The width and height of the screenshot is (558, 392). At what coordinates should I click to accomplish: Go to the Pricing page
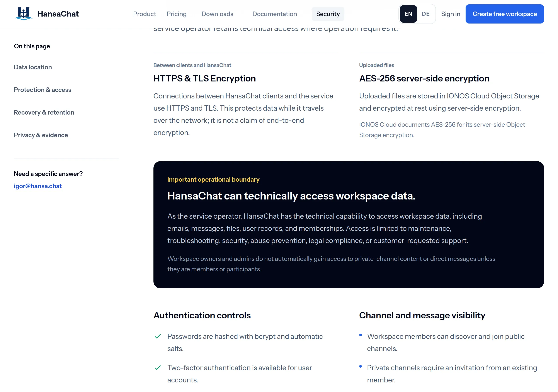tap(176, 14)
